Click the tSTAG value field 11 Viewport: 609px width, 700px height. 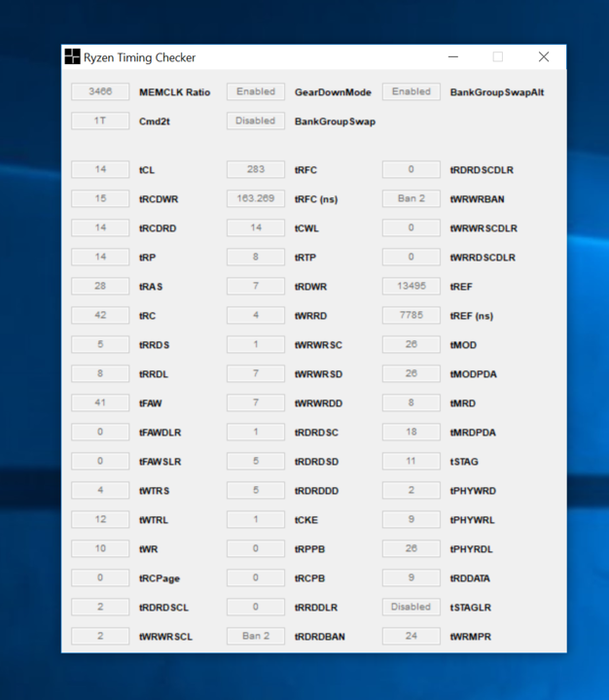pyautogui.click(x=412, y=461)
